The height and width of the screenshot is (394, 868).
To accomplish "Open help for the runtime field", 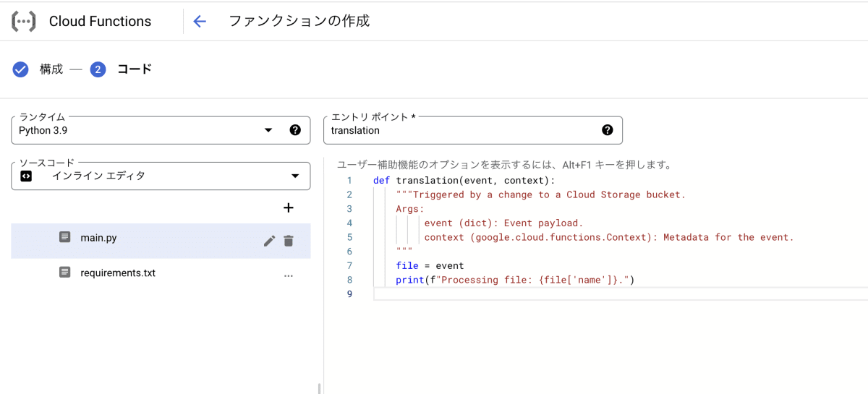I will click(295, 130).
